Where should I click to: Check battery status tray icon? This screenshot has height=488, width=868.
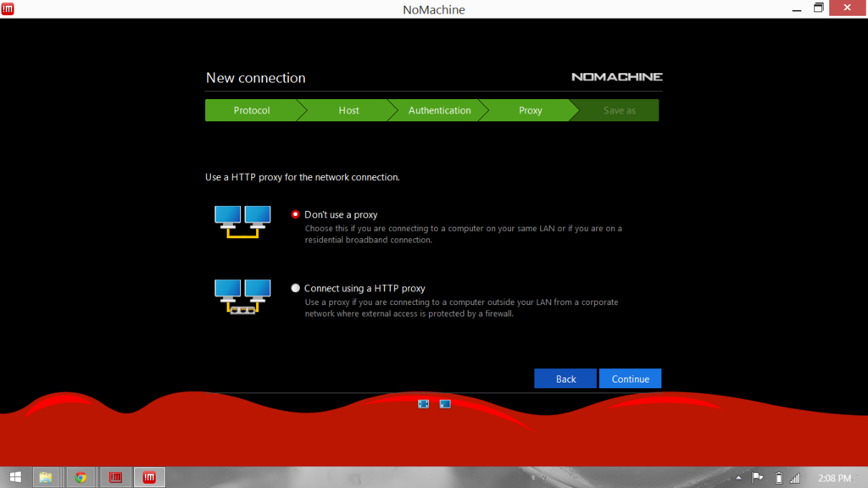pos(778,478)
